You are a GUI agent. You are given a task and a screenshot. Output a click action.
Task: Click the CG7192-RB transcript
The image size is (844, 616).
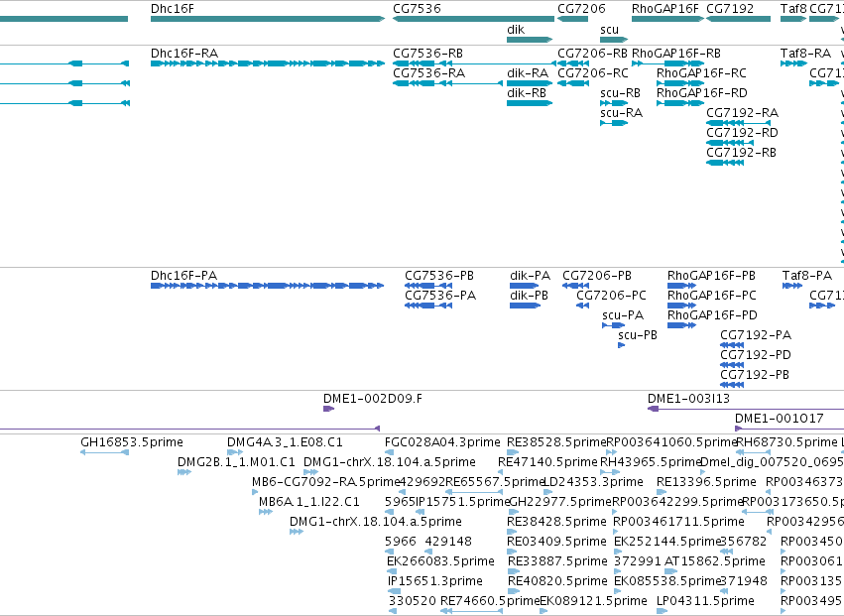point(725,163)
